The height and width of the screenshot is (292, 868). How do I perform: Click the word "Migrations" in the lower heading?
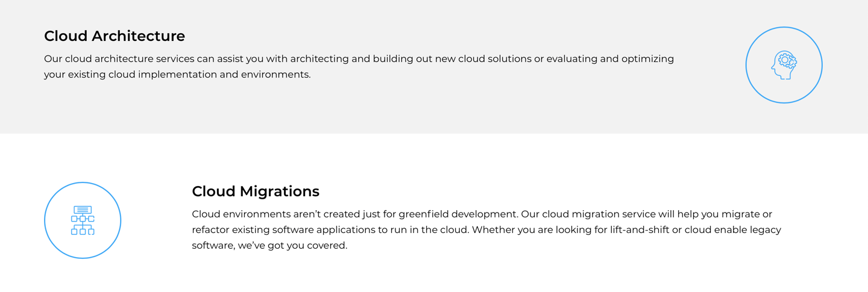tap(279, 191)
